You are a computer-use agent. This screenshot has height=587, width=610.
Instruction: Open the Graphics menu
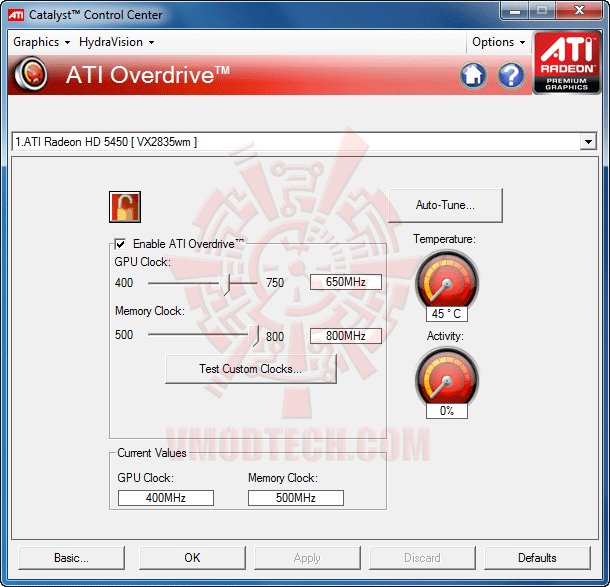42,42
